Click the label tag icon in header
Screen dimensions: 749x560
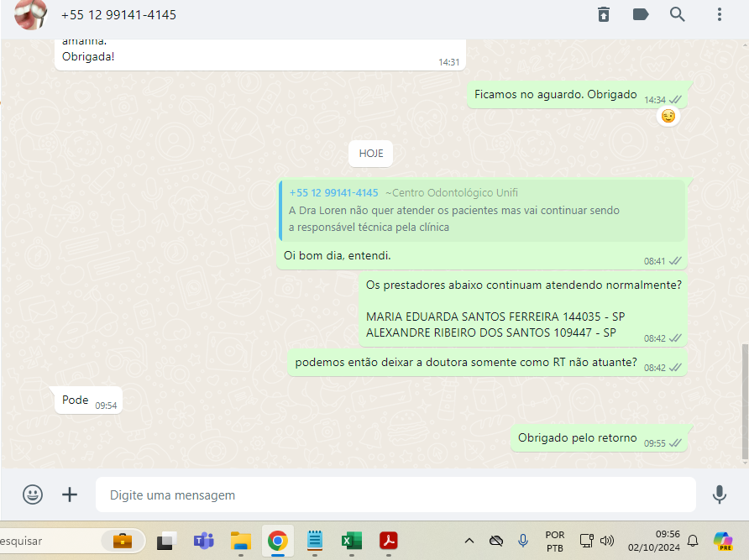pos(641,14)
